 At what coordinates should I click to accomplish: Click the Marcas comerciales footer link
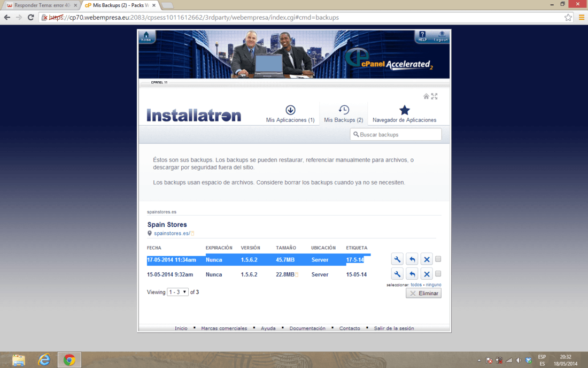click(x=224, y=328)
